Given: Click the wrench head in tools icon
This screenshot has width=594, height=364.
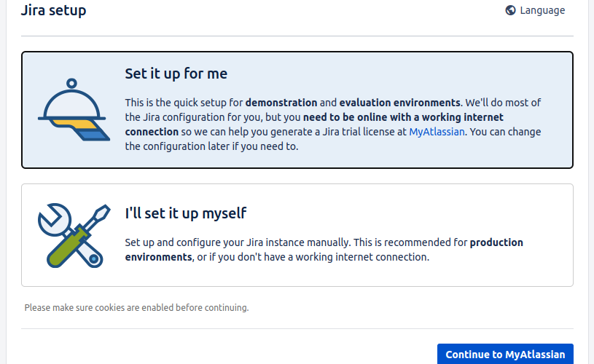Looking at the screenshot, I should coord(53,219).
